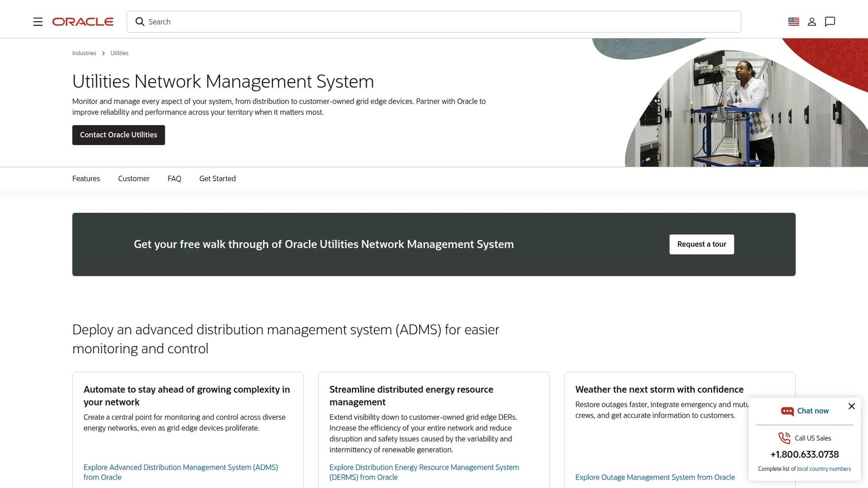Go to the Utilities breadcrumb
868x488 pixels.
(x=119, y=53)
